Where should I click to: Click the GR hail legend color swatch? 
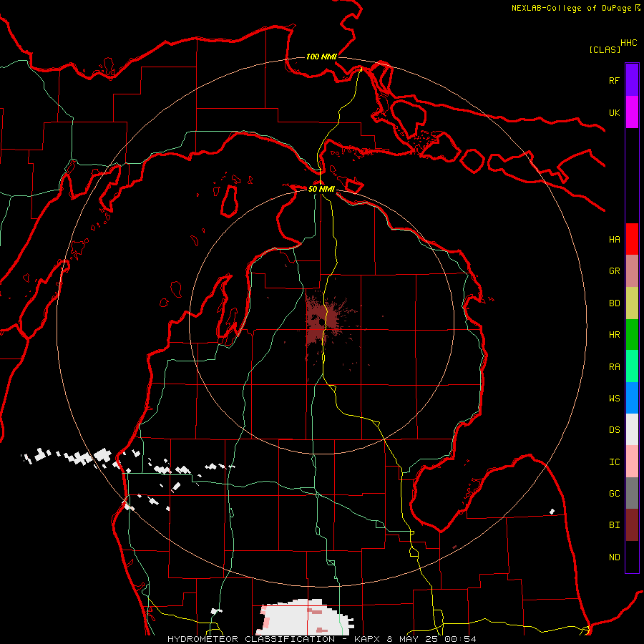tap(632, 271)
